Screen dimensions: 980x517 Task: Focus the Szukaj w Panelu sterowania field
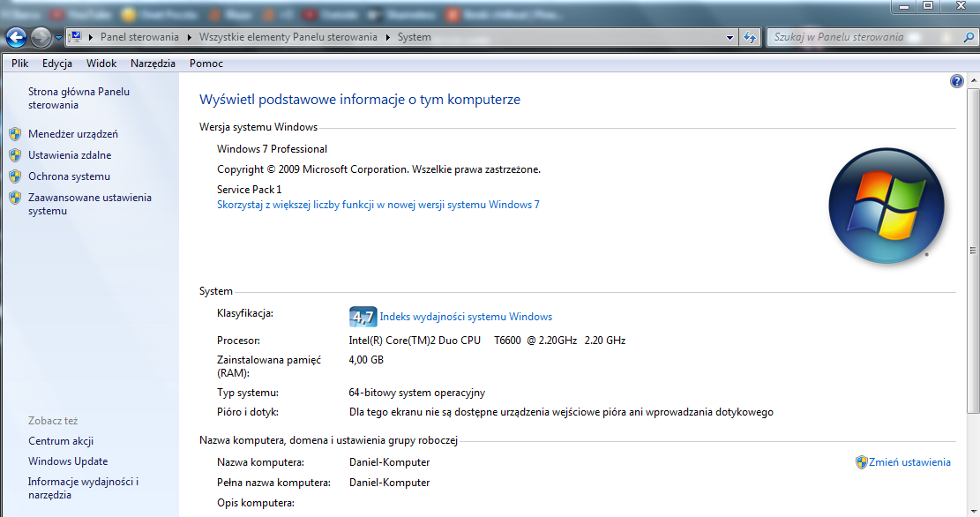pos(865,37)
